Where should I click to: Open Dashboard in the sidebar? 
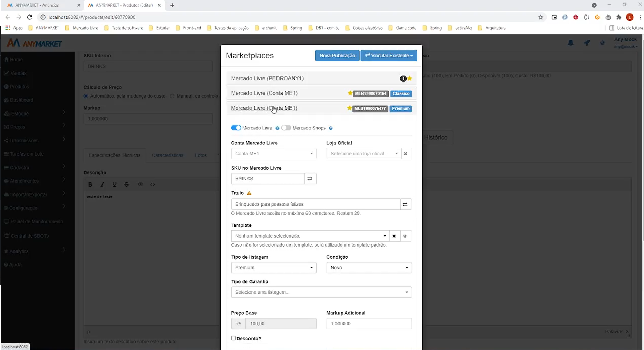[x=18, y=100]
